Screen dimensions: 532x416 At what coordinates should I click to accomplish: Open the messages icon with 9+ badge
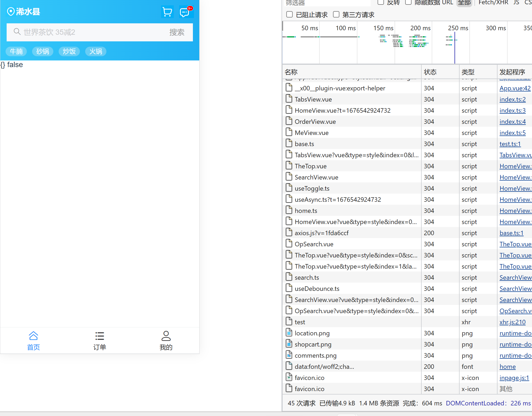click(186, 12)
